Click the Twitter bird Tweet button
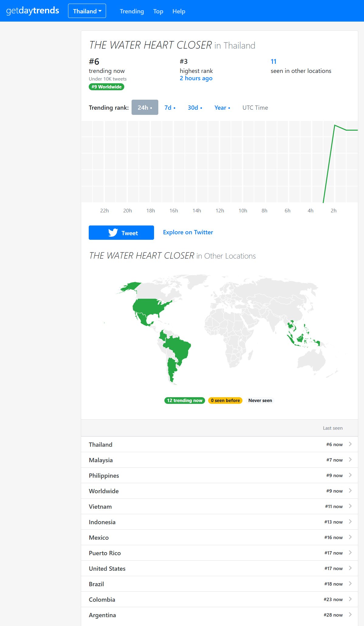 (121, 233)
